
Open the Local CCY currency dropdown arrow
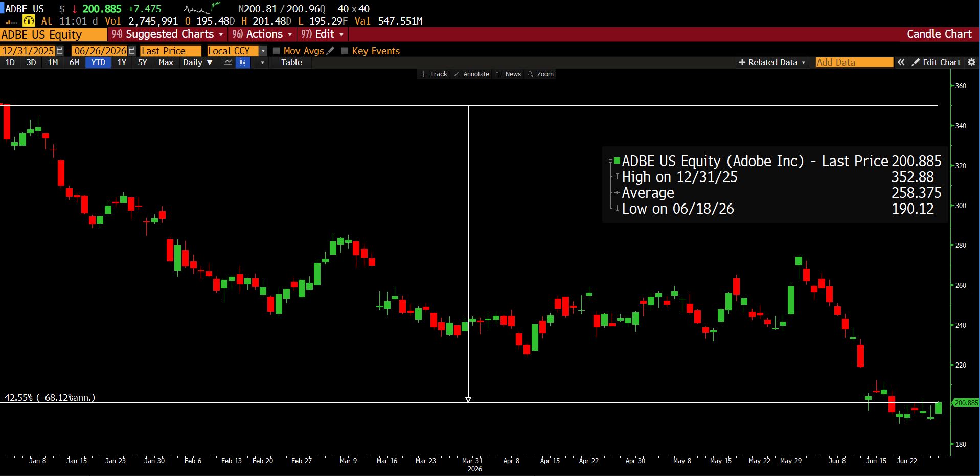pyautogui.click(x=263, y=51)
